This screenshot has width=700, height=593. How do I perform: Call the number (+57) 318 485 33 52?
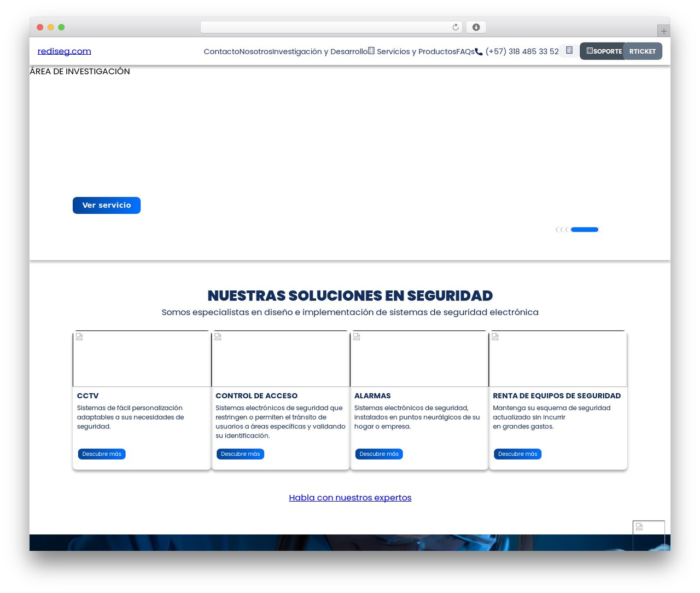click(x=522, y=51)
